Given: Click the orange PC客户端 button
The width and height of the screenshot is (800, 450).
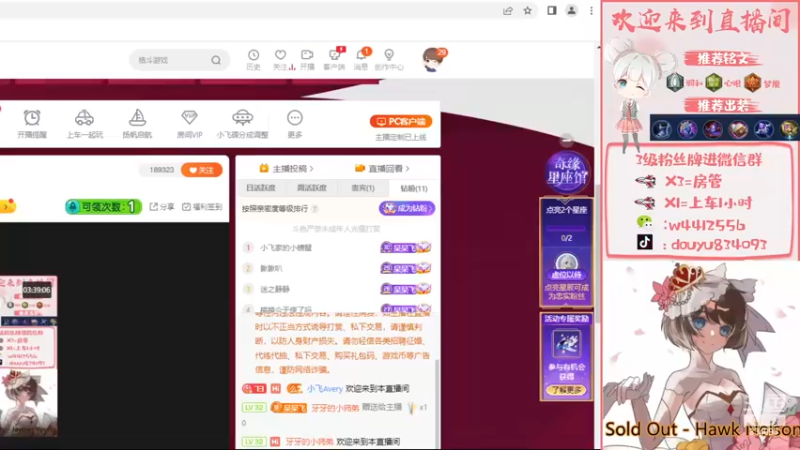Looking at the screenshot, I should pos(401,121).
